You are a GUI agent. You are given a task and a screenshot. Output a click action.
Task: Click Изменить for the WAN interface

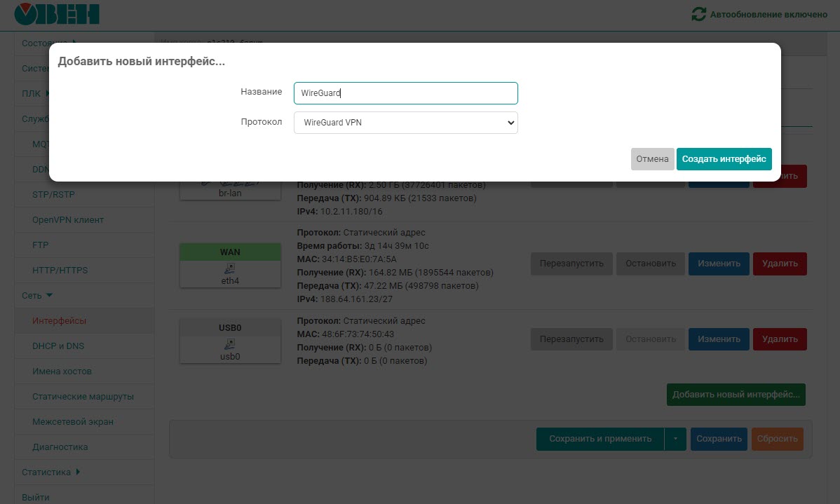719,264
